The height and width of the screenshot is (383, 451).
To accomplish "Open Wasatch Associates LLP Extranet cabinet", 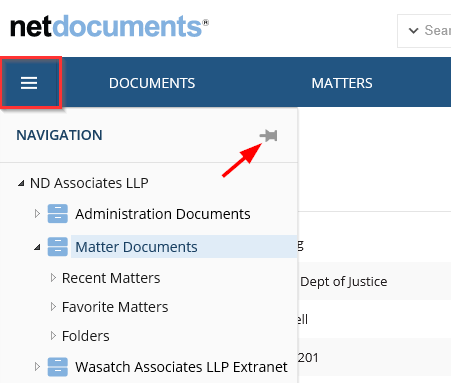I will coord(181,367).
